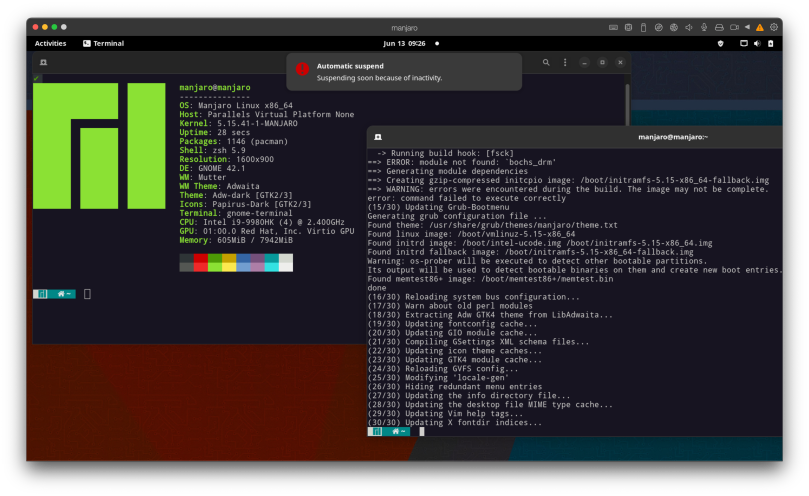Click the back terminal window scrollbar
The image size is (809, 496).
[627, 104]
